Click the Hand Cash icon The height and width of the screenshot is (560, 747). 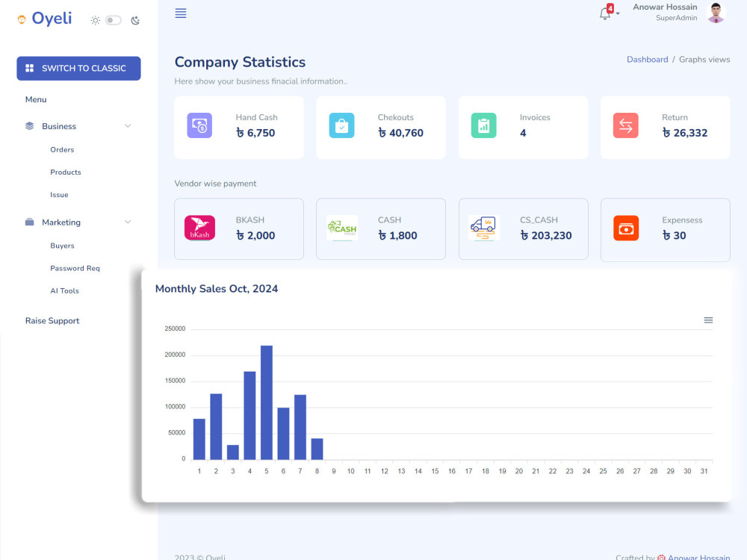point(199,125)
